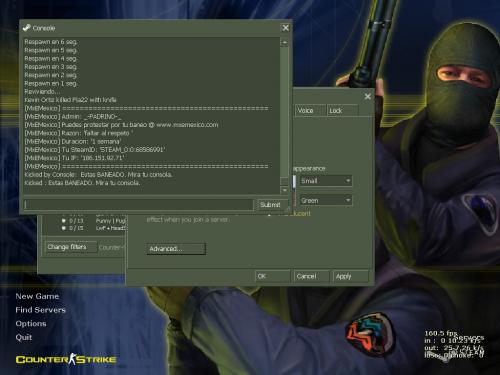
Task: Confirm the Options dialog with OK
Action: 273,276
